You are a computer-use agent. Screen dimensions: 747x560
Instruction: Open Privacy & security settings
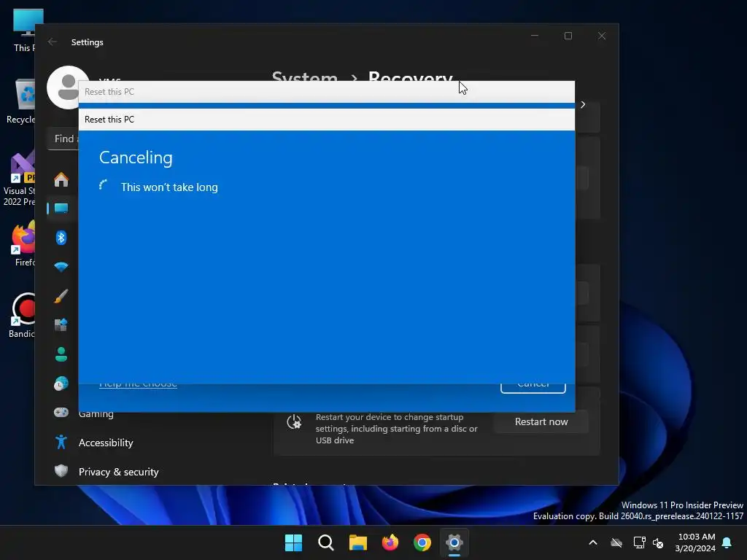pos(119,472)
